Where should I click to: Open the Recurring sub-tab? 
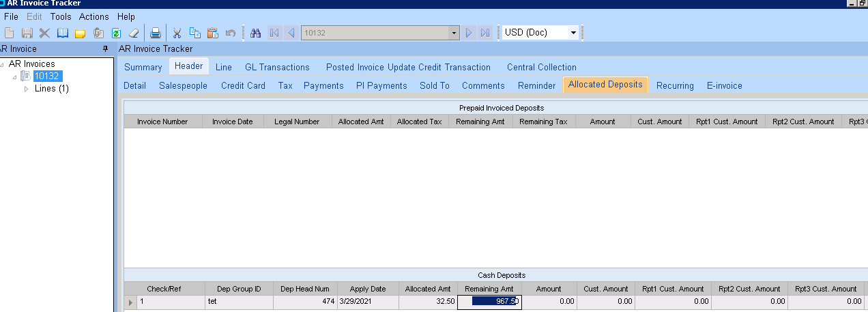pyautogui.click(x=675, y=85)
